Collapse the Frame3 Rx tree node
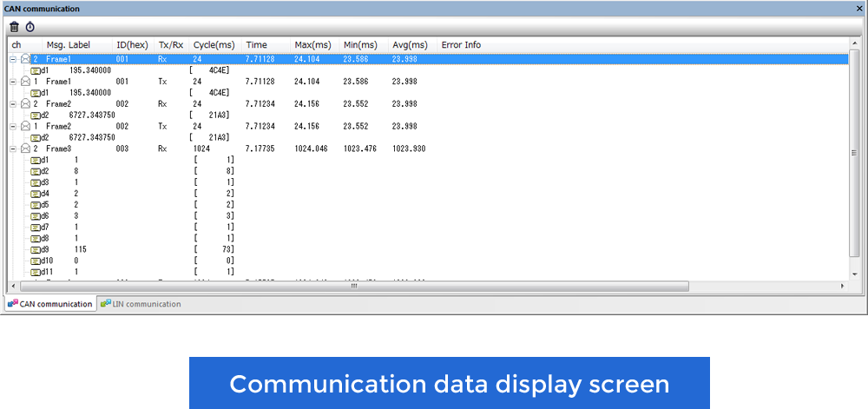 [14, 148]
